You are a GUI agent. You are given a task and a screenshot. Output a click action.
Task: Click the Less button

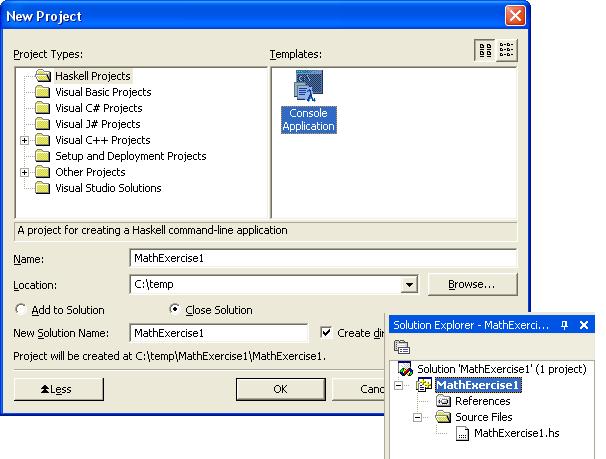coord(59,389)
